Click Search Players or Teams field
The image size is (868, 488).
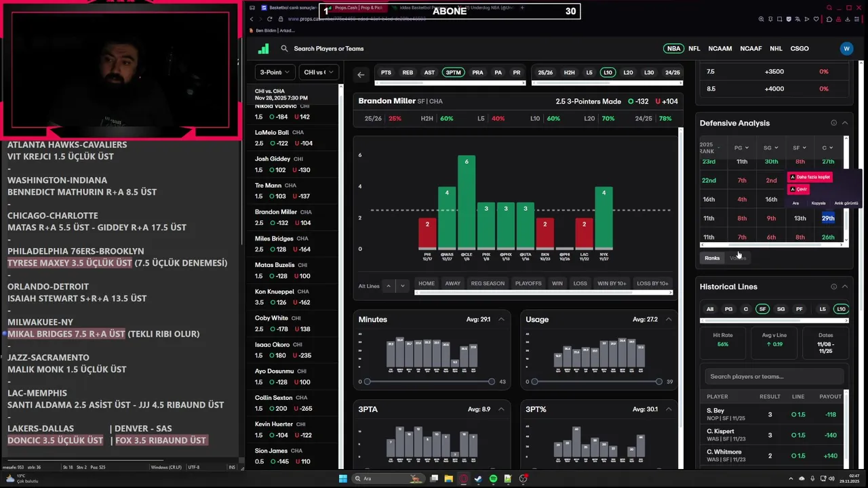(329, 49)
